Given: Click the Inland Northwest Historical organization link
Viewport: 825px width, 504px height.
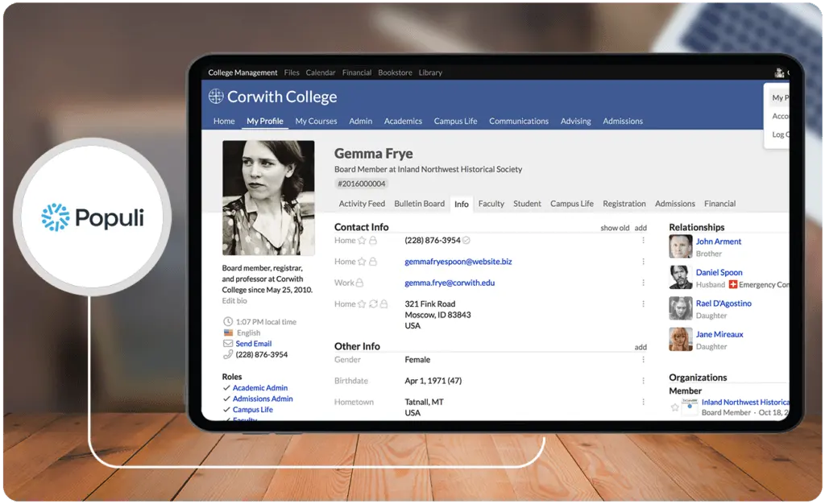Looking at the screenshot, I should [x=745, y=402].
